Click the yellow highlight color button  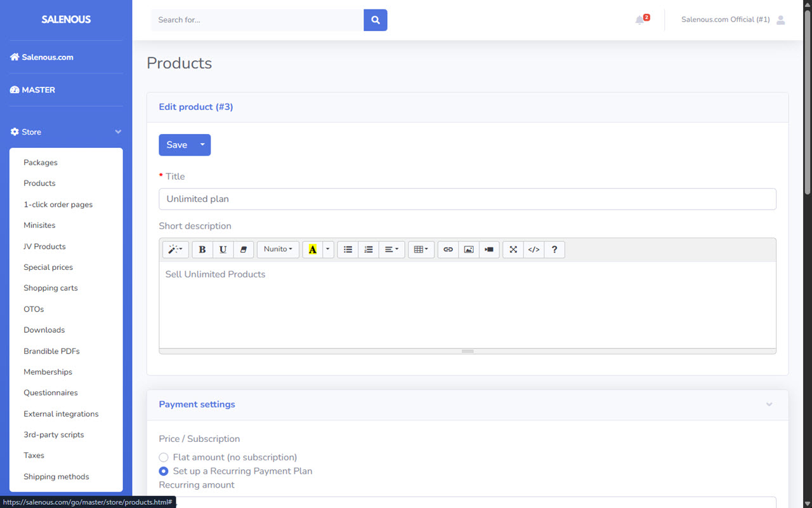(312, 250)
